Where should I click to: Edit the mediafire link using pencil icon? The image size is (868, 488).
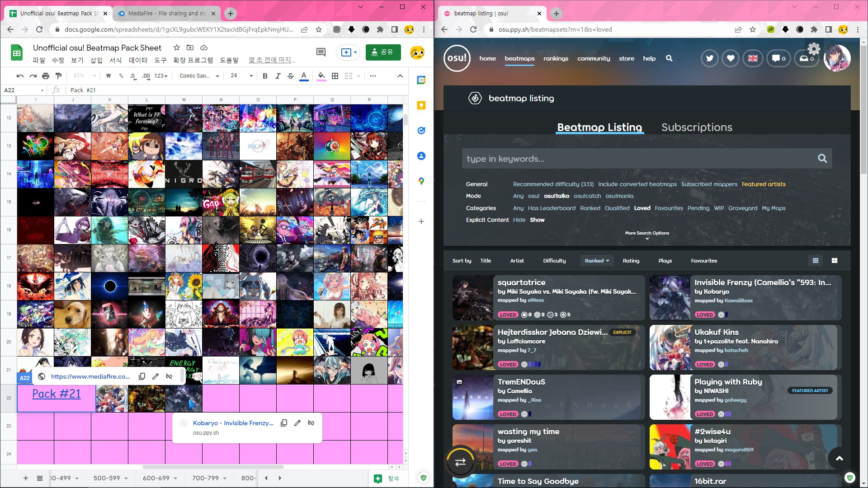tap(156, 376)
